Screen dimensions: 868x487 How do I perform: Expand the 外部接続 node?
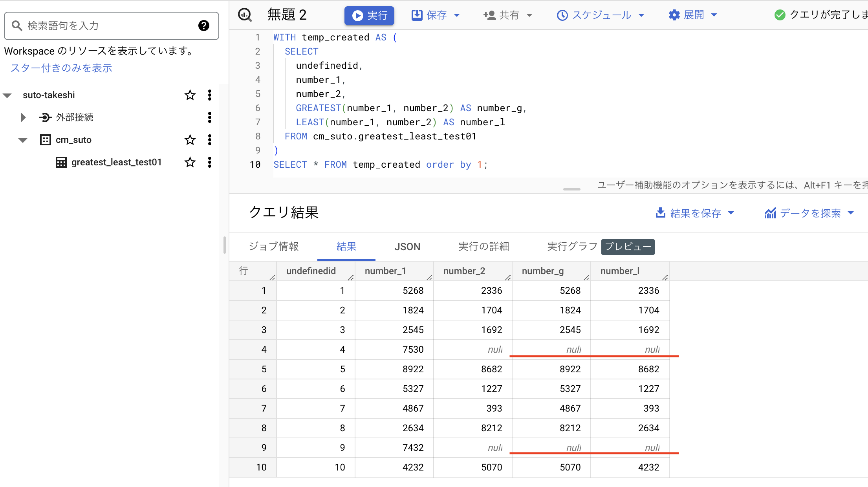tap(23, 117)
